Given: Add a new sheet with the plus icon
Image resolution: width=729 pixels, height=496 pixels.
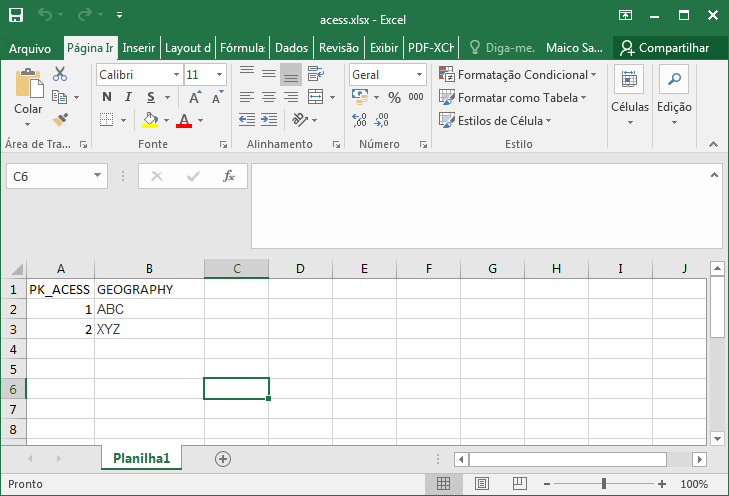Looking at the screenshot, I should tap(223, 458).
